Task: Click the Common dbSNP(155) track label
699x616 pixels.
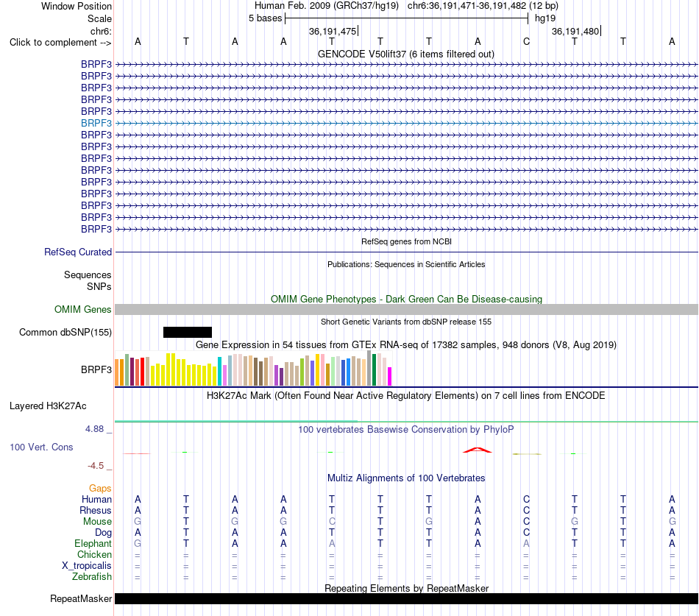Action: click(65, 333)
